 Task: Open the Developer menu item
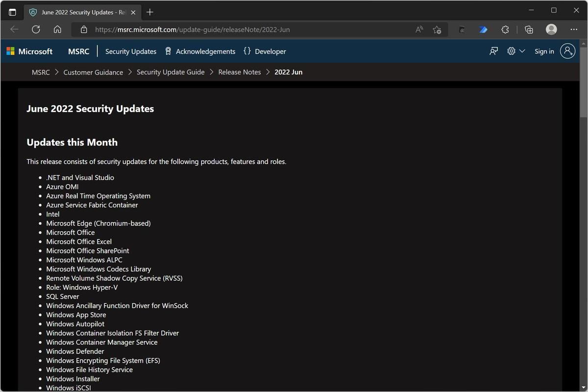click(x=265, y=51)
